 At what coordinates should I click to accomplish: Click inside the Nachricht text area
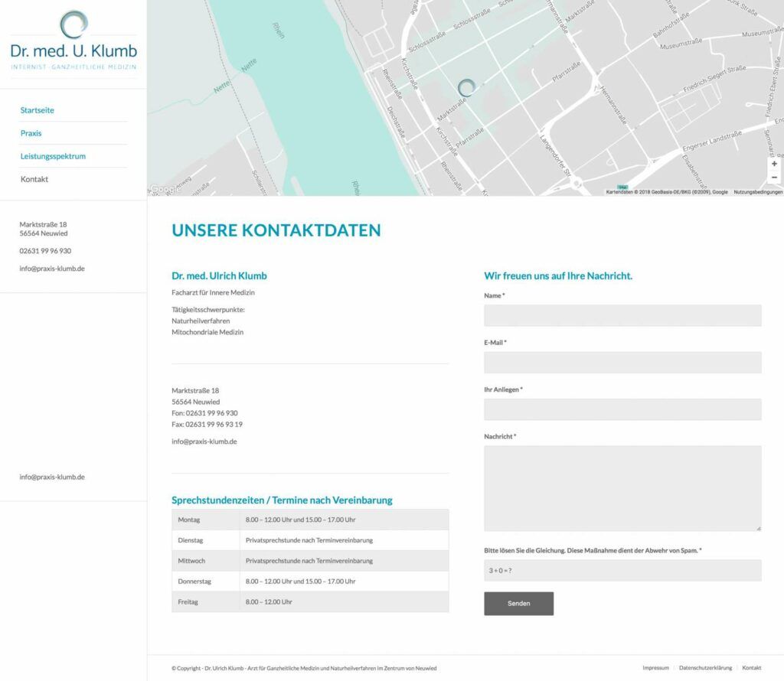(622, 489)
